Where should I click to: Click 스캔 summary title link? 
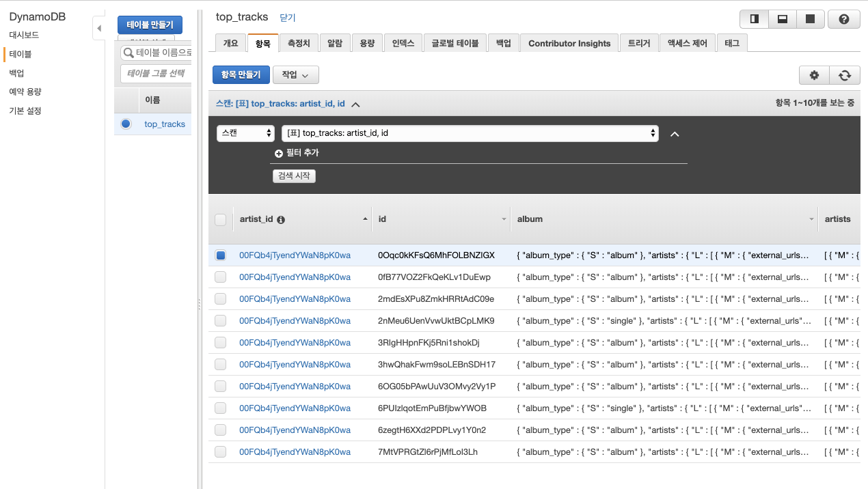click(280, 104)
